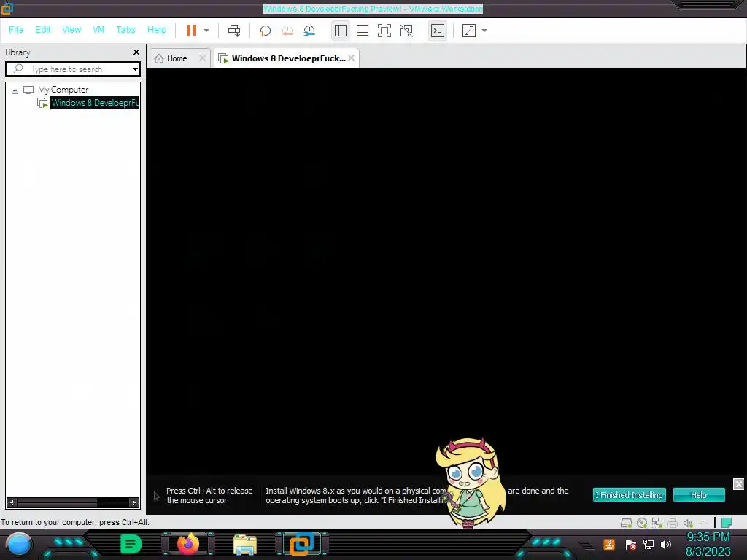Click the VMware logo in title bar

tap(7, 8)
